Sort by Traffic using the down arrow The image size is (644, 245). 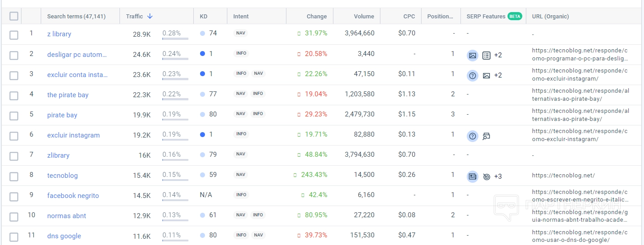click(x=150, y=16)
